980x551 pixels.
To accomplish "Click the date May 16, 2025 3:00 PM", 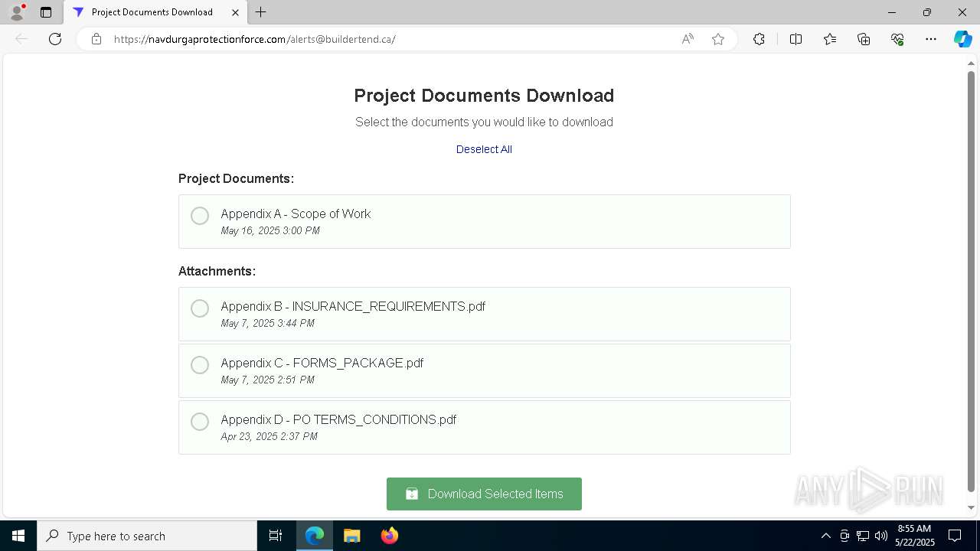I will coord(270,230).
